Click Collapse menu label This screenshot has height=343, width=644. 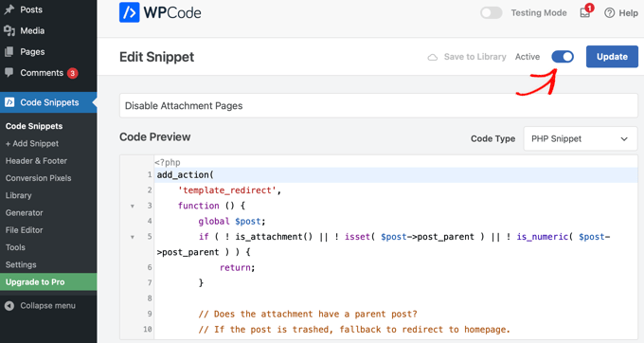click(x=48, y=306)
